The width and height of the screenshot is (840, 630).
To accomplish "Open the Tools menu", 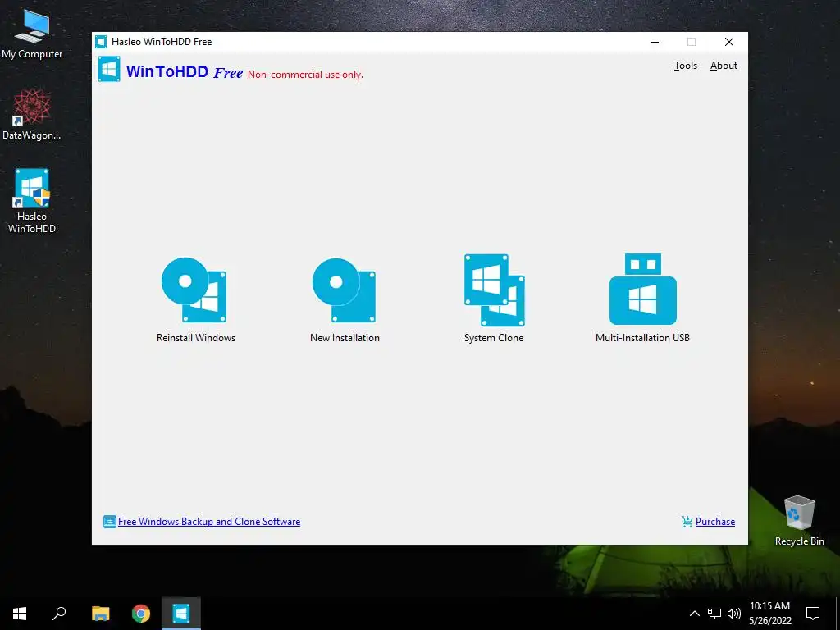I will tap(685, 66).
